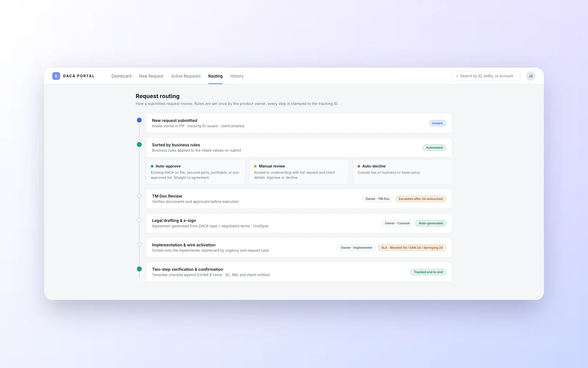
Task: Click the yellow Manual review color marker
Action: click(x=255, y=166)
